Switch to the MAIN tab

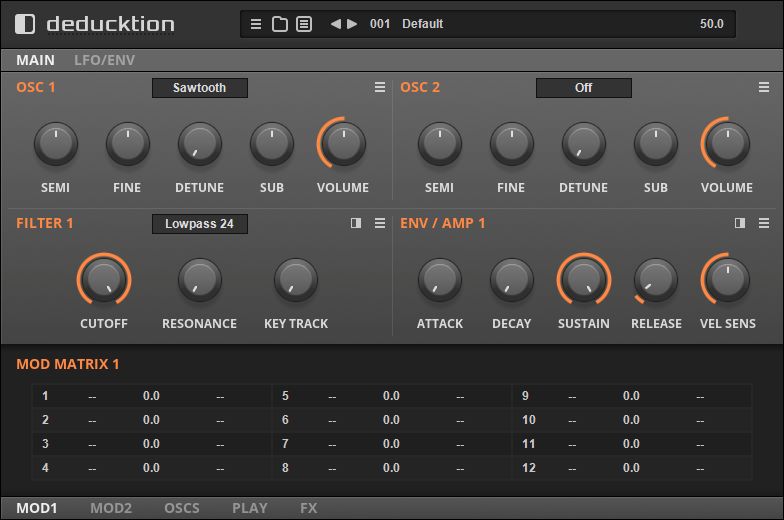[35, 60]
